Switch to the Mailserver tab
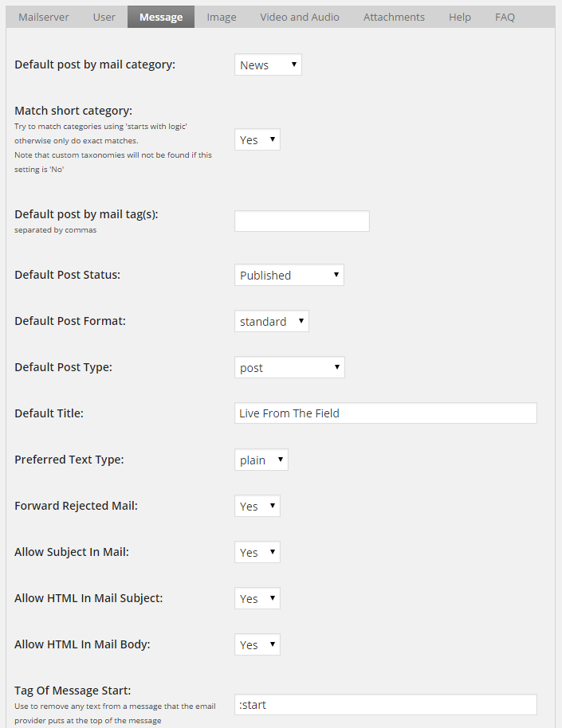 coord(44,17)
